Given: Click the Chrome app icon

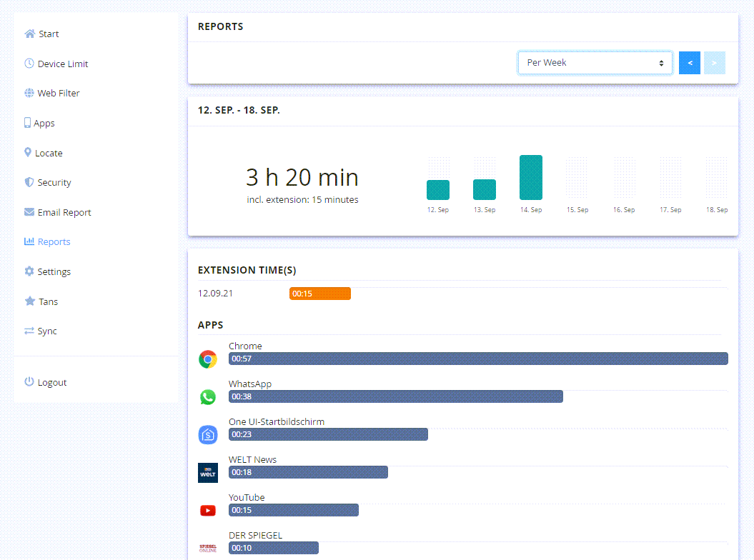Looking at the screenshot, I should [x=208, y=359].
